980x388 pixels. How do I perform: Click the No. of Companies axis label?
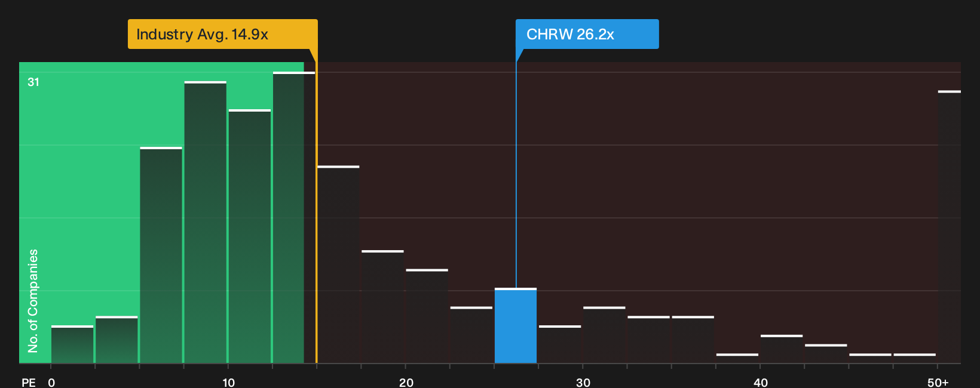[33, 301]
